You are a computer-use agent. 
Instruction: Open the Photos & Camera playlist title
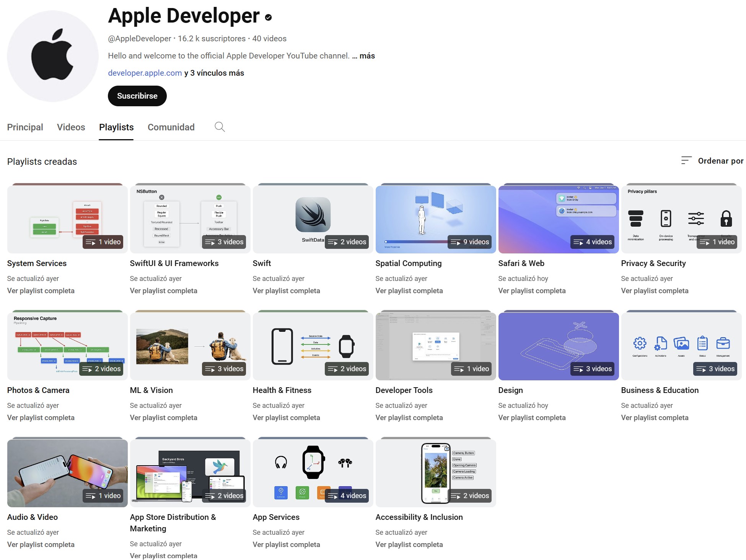[x=38, y=390]
